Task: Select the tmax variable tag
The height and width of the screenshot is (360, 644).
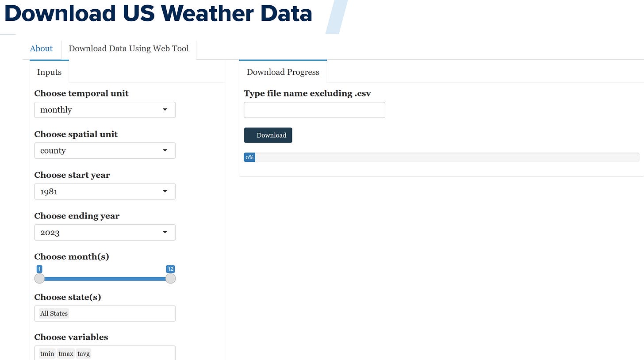Action: [65, 353]
